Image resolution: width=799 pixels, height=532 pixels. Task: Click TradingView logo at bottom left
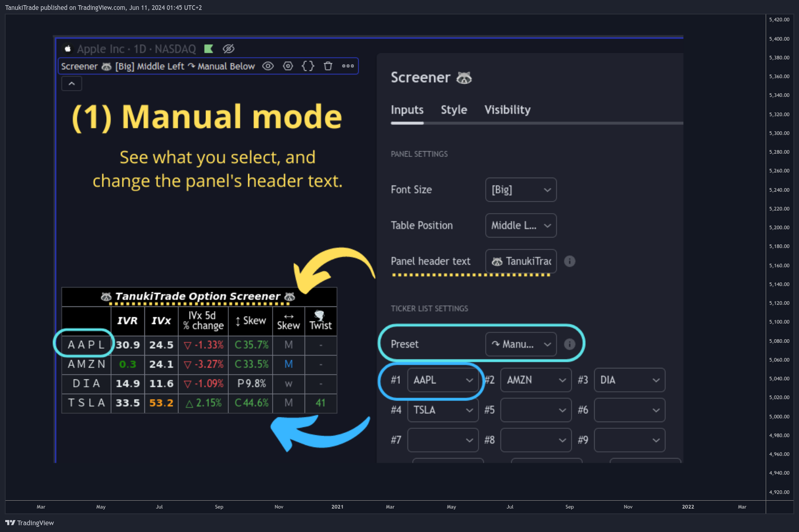[x=30, y=523]
